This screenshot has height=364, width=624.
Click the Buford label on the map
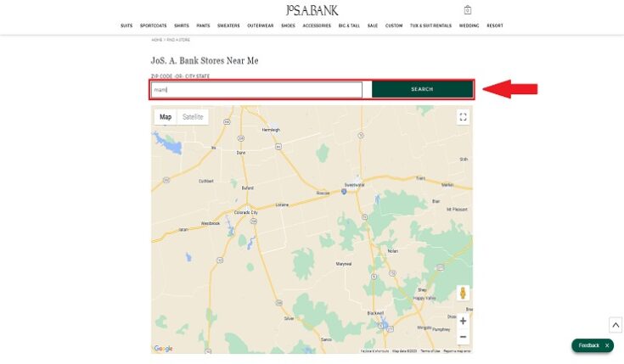pyautogui.click(x=248, y=188)
